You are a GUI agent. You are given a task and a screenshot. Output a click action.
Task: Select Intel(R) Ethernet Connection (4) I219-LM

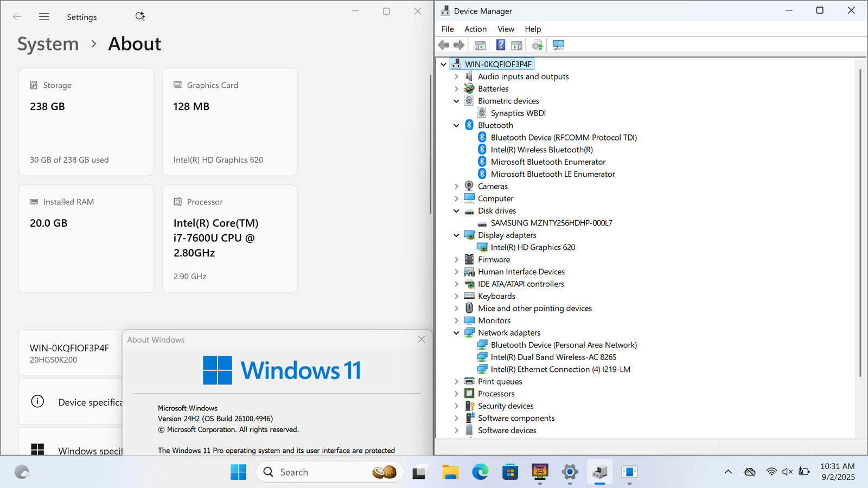point(560,369)
